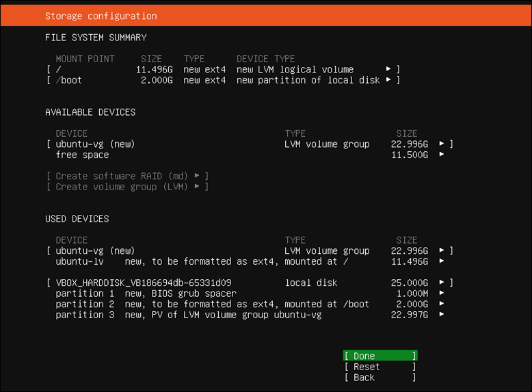Click arrow for ubuntu-lv 11.496G row
The image size is (532, 392).
[x=442, y=261]
